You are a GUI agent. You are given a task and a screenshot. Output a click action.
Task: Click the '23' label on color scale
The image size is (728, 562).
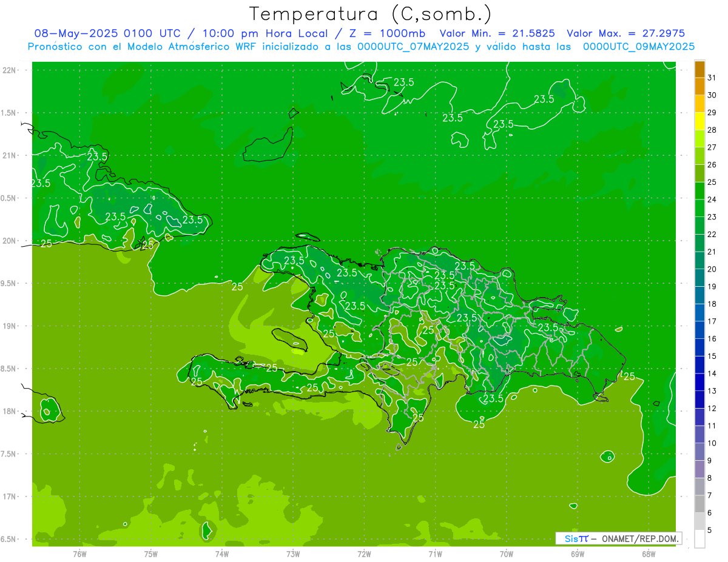coord(712,217)
